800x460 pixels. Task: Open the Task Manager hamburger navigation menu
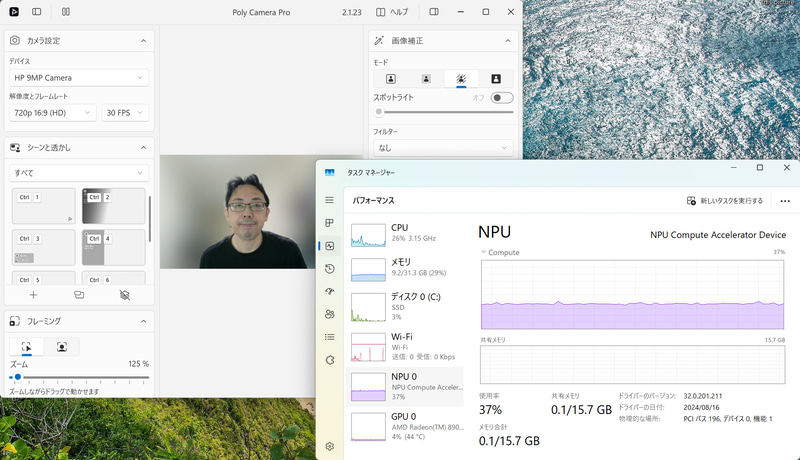click(330, 200)
